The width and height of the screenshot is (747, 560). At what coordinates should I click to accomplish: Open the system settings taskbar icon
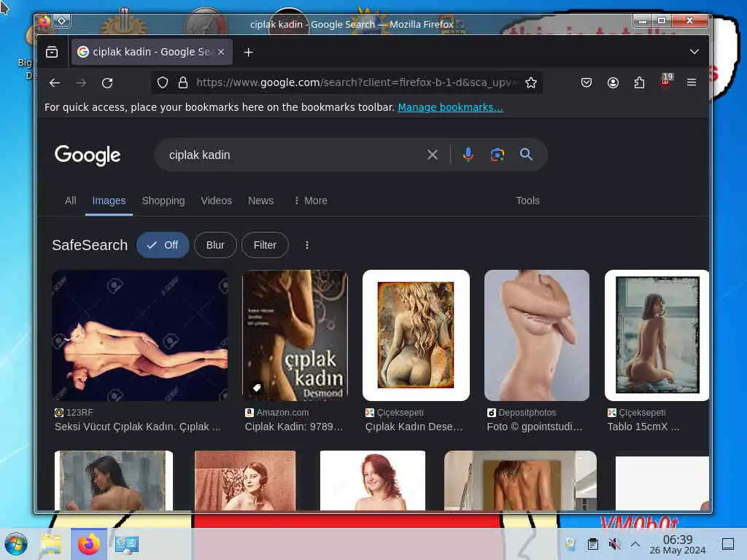tap(127, 544)
